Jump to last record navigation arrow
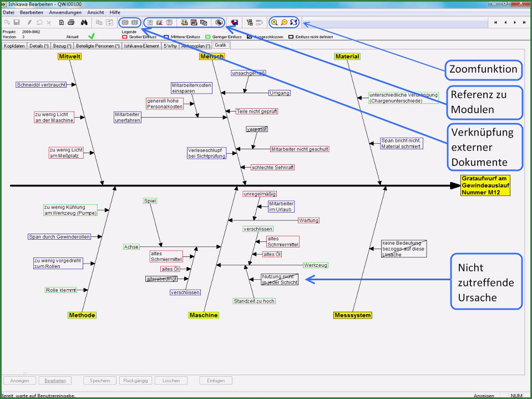This screenshot has height=399, width=532. pos(524,23)
